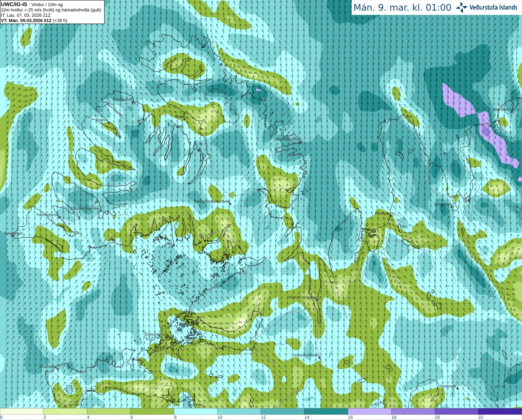Screen dimensions: 522x420
Task: Click the 16–18 m/s lavender legend swatch
Action: pos(369,411)
